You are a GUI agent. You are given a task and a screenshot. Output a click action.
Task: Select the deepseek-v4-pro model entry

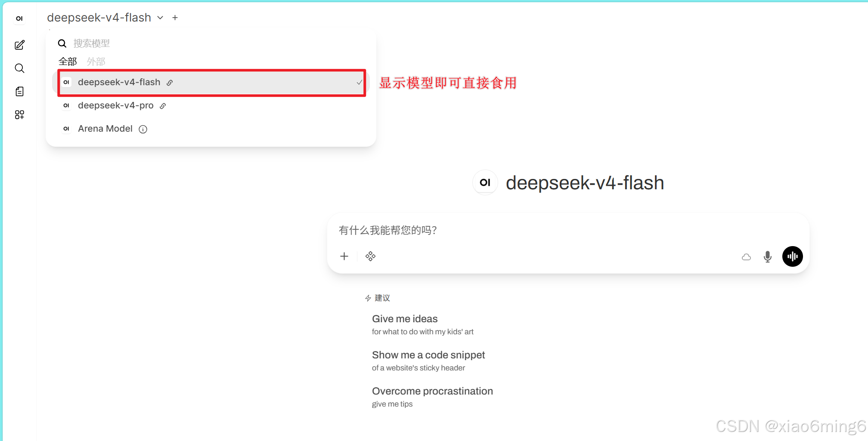coord(211,105)
